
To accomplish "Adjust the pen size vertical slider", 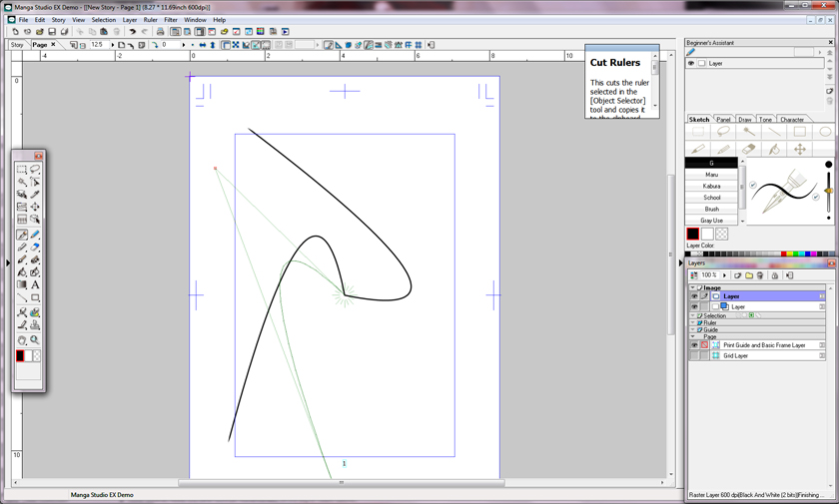I will [828, 190].
